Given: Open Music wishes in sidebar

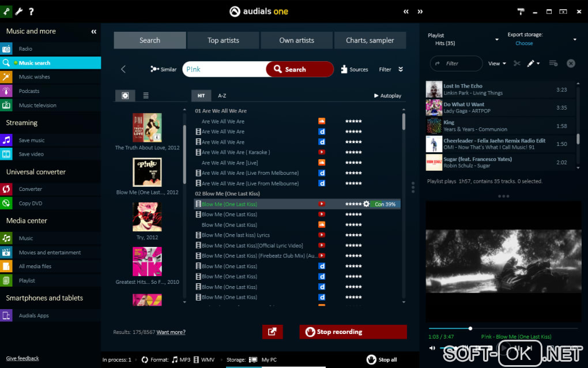Looking at the screenshot, I should 50,77.
